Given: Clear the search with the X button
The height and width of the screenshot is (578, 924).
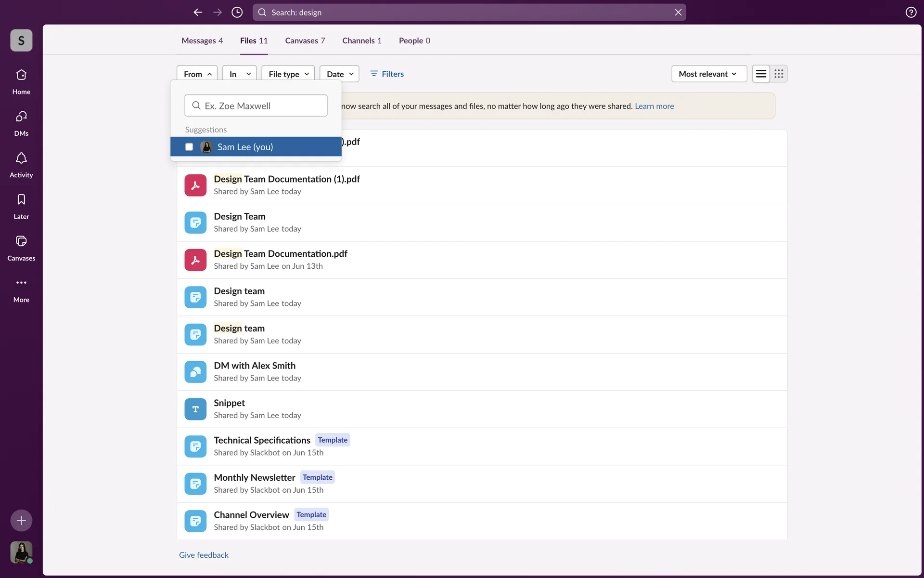Looking at the screenshot, I should (x=678, y=12).
